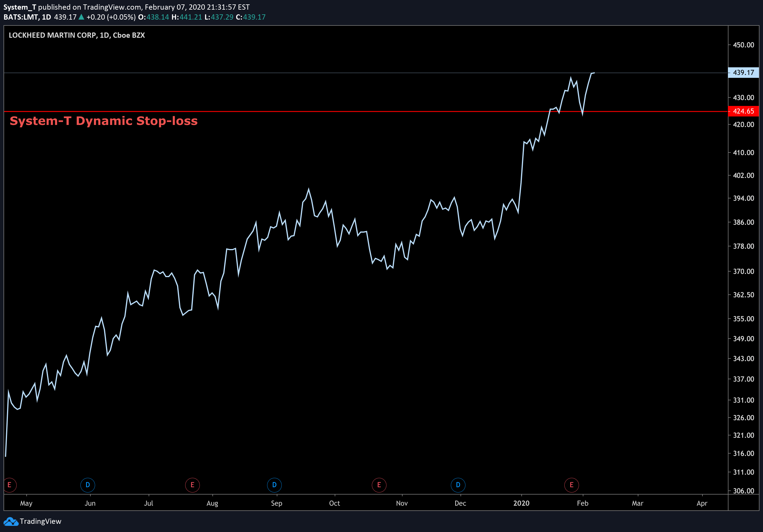Click the Jul label on time axis
Image resolution: width=763 pixels, height=532 pixels.
coord(149,503)
